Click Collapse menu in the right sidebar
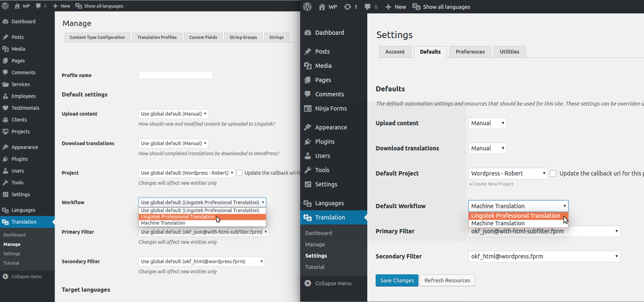This screenshot has width=644, height=302. 333,283
